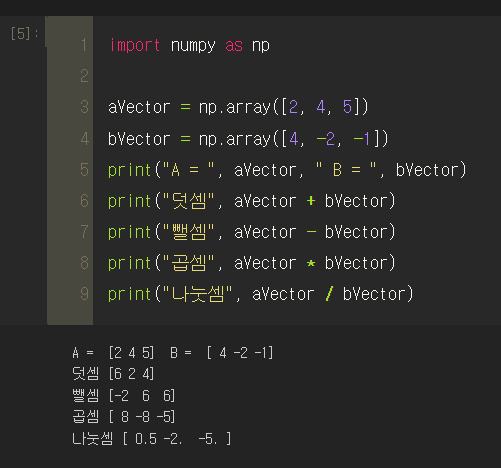The height and width of the screenshot is (468, 501).
Task: Click line number 8 in the gutter
Action: pyautogui.click(x=84, y=262)
